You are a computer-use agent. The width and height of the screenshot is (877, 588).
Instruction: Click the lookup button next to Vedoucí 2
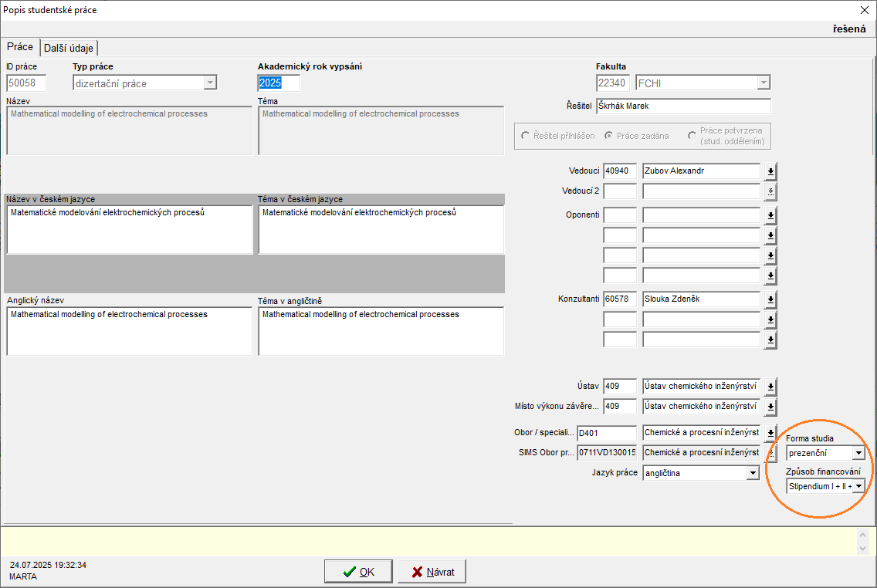point(770,191)
